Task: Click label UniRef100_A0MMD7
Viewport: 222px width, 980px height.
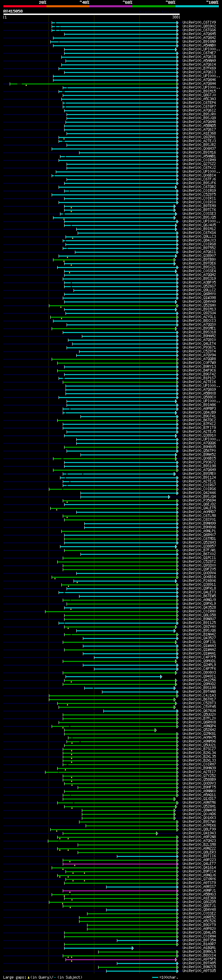Action: point(199,512)
